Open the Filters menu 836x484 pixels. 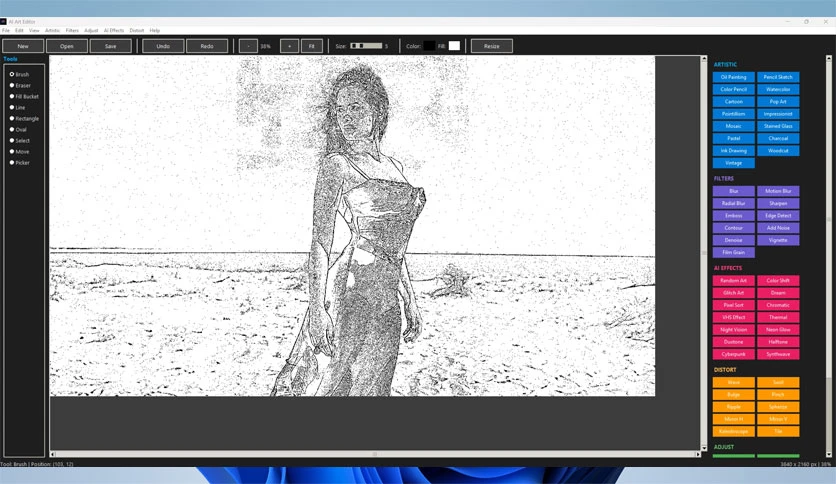[72, 30]
